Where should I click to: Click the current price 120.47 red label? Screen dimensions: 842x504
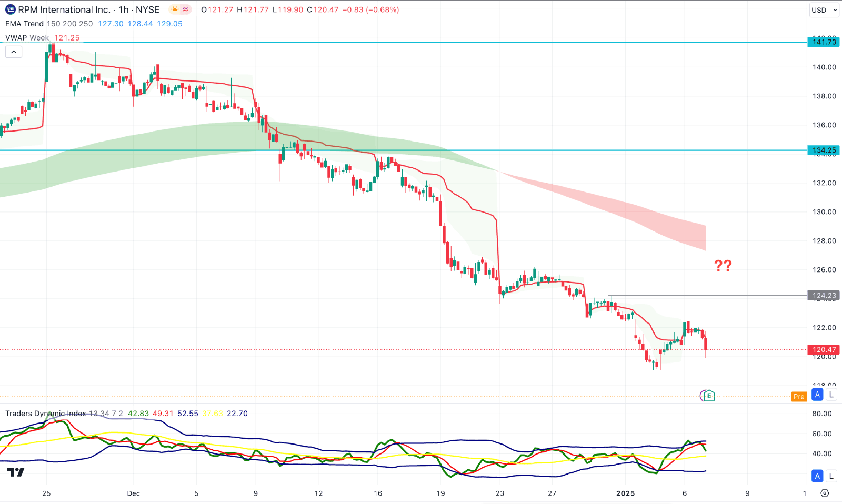point(824,349)
